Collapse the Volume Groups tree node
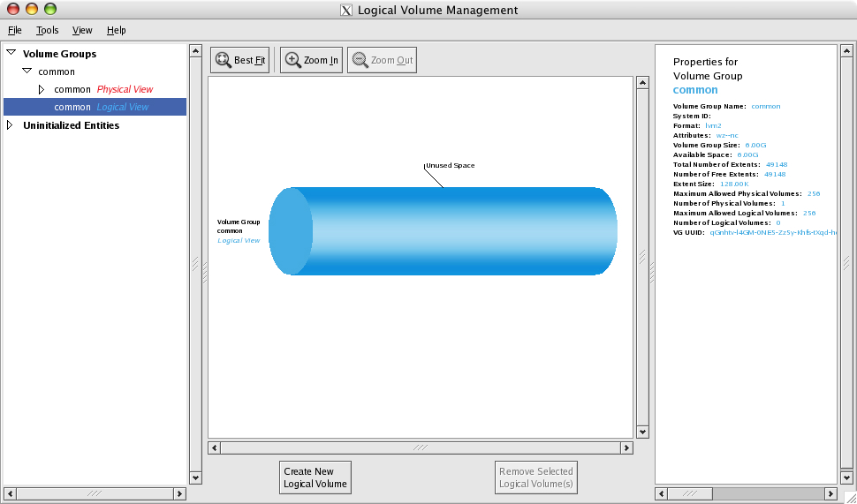Screen dimensions: 857x504 click(11, 53)
